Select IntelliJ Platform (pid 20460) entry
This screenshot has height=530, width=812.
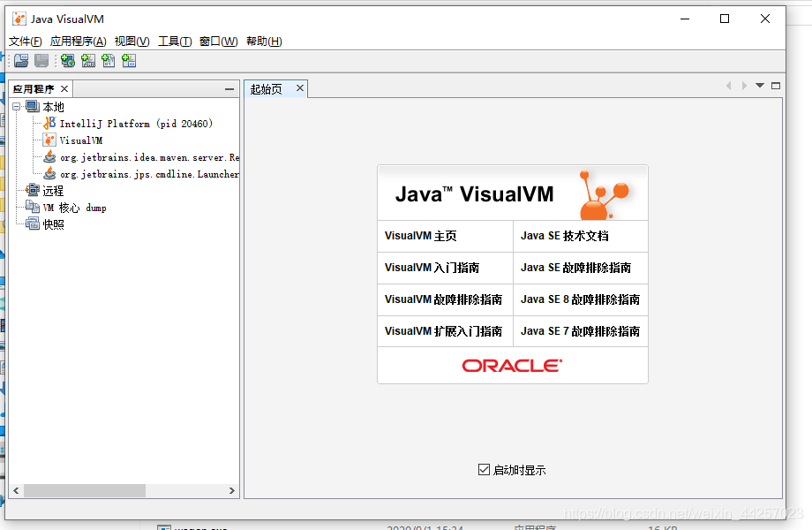(136, 124)
